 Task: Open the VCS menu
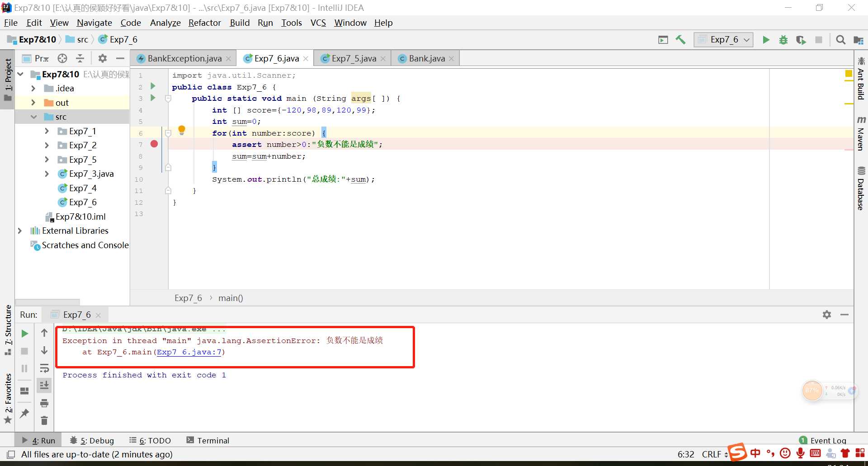tap(318, 23)
